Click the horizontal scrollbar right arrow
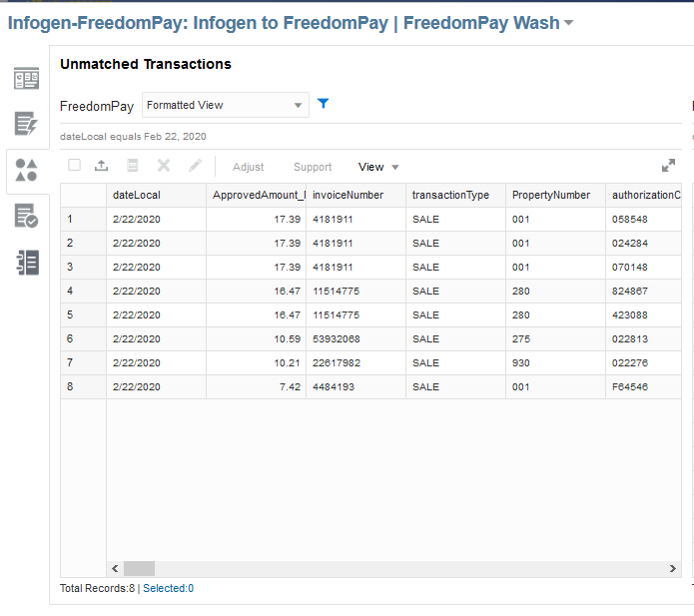This screenshot has width=694, height=616. click(x=672, y=568)
